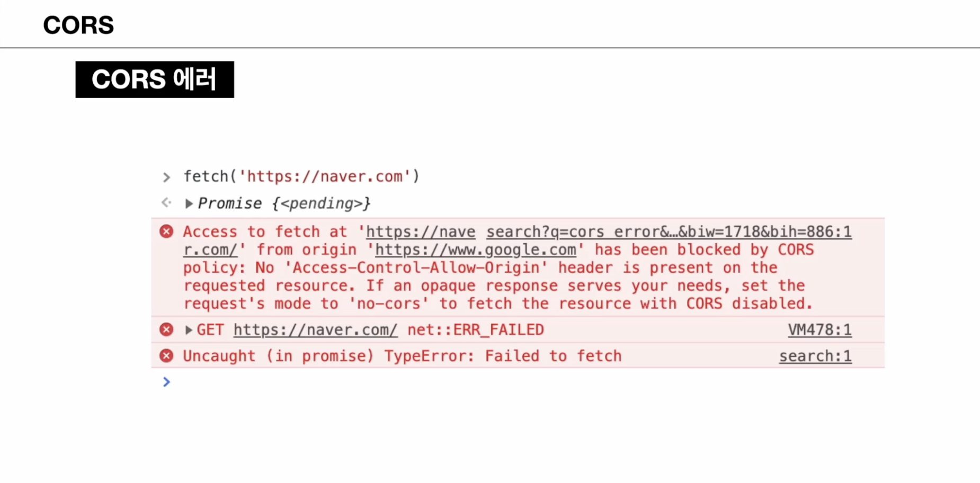Click the fetch('https://naver.com') command text
The width and height of the screenshot is (980, 483).
click(301, 176)
